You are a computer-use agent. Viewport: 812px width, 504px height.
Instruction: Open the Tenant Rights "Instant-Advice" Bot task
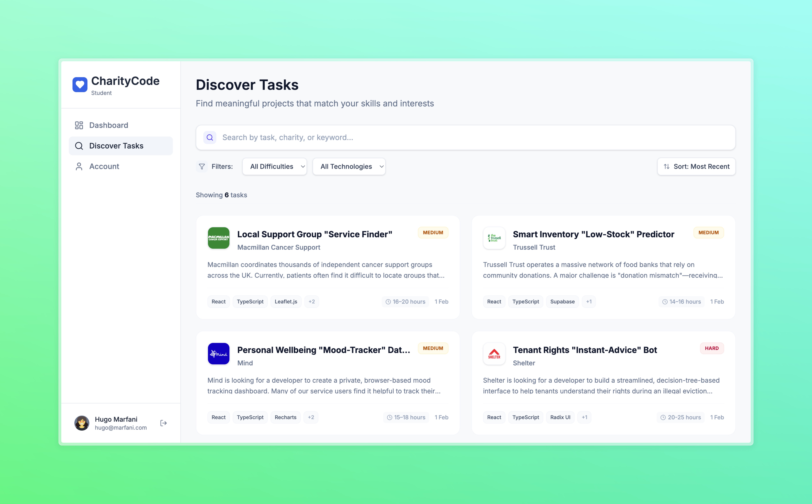585,350
